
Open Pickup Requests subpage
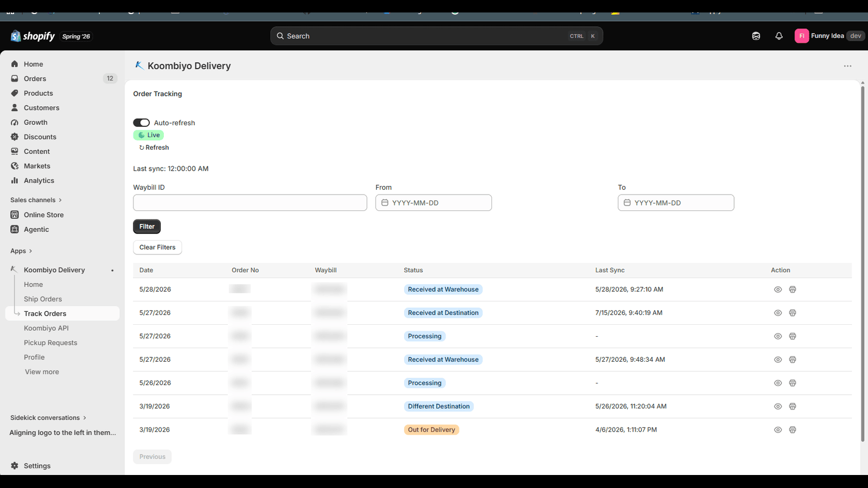point(50,343)
